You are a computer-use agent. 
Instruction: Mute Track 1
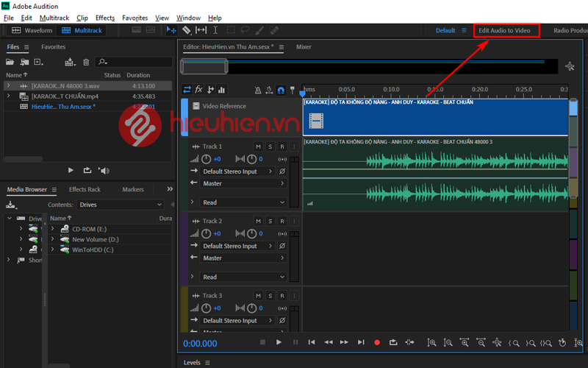[258, 146]
